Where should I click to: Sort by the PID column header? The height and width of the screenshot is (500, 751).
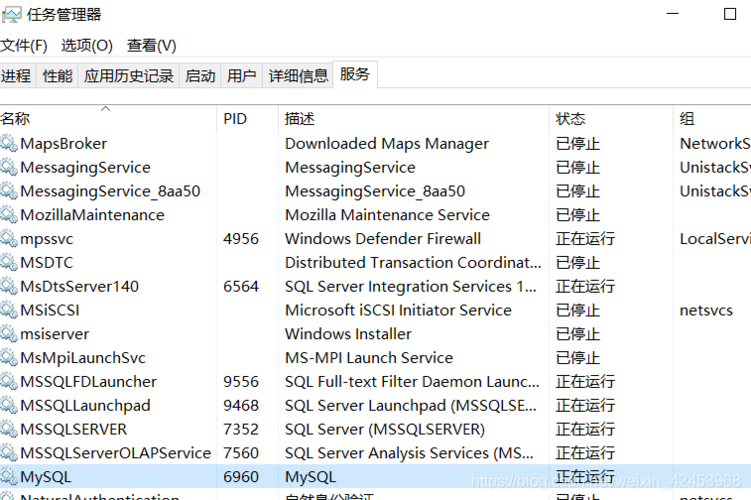(247, 118)
